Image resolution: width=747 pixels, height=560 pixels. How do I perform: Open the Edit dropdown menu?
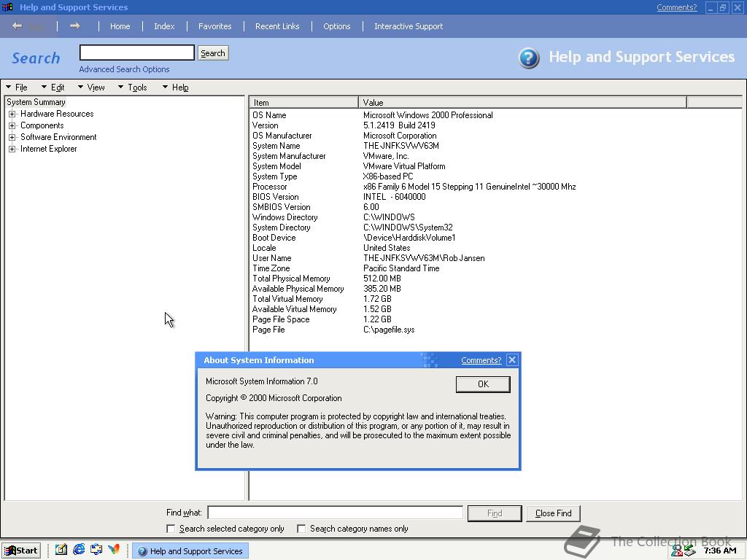point(53,87)
